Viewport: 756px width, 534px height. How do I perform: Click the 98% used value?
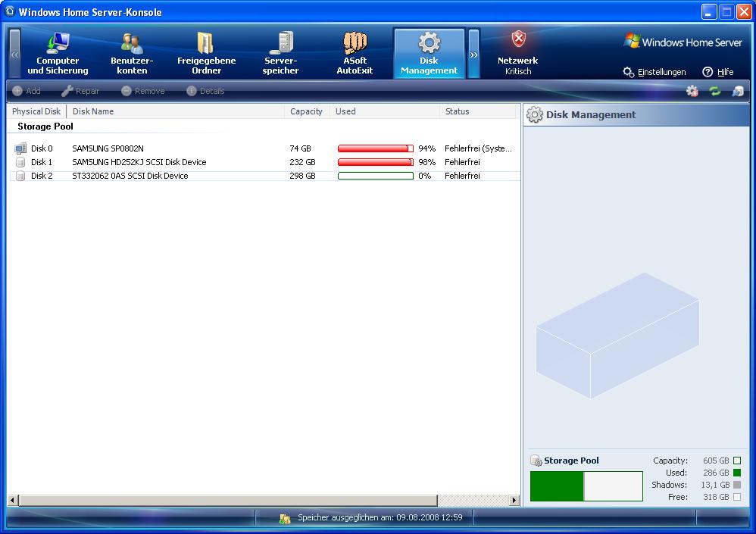tap(426, 162)
